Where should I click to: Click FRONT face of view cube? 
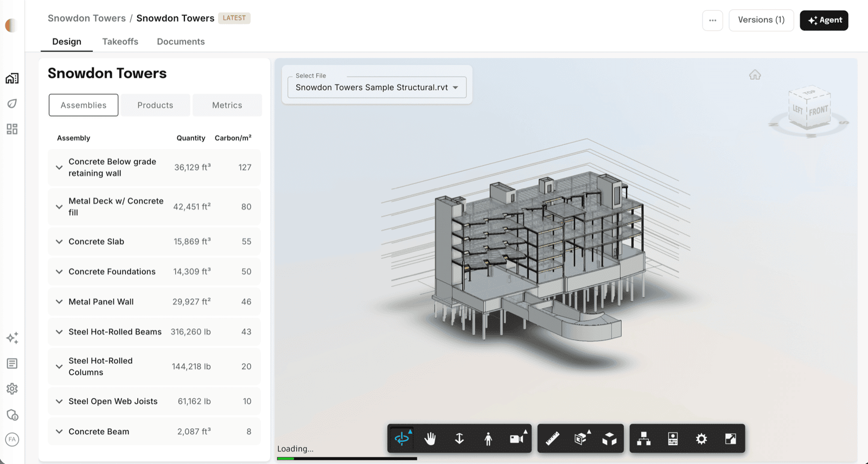point(818,111)
